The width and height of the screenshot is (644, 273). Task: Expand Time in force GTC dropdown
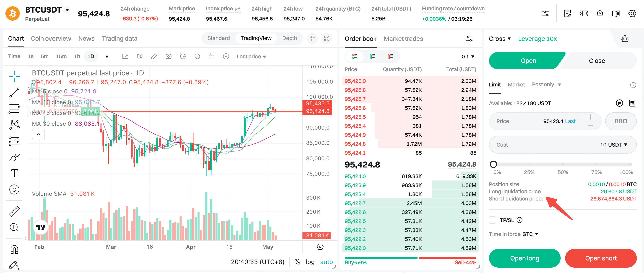(531, 234)
